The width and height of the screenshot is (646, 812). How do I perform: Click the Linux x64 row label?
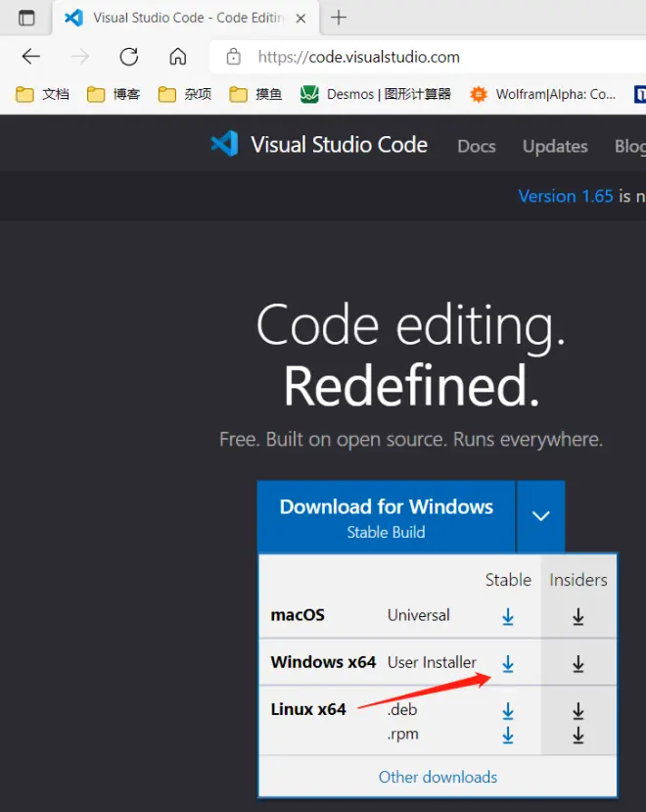(x=308, y=709)
